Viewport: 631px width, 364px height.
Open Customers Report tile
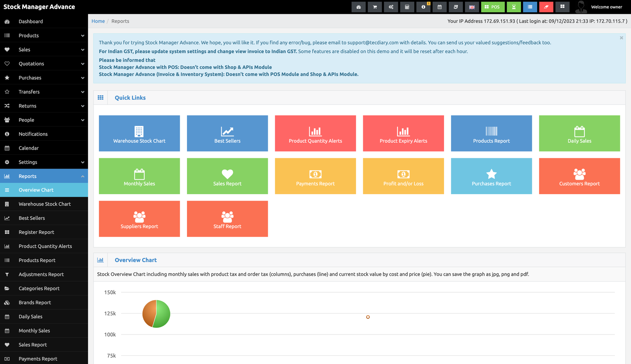click(x=579, y=176)
